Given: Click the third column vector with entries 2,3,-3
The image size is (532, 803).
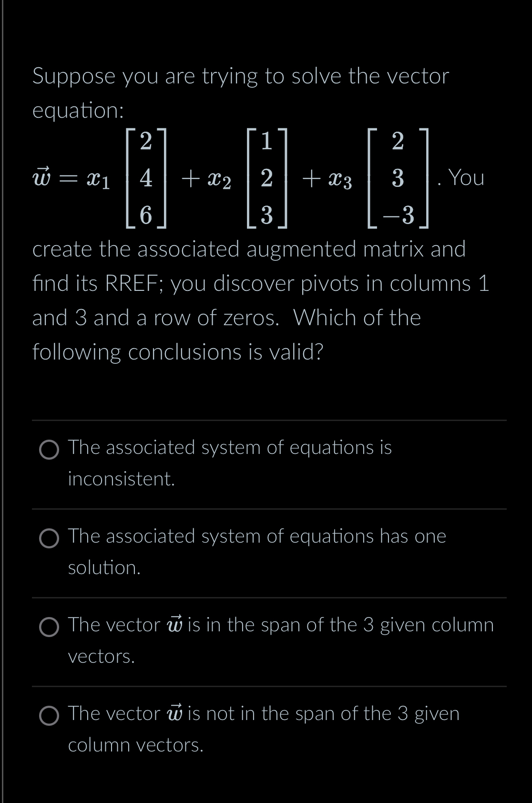Looking at the screenshot, I should [398, 179].
